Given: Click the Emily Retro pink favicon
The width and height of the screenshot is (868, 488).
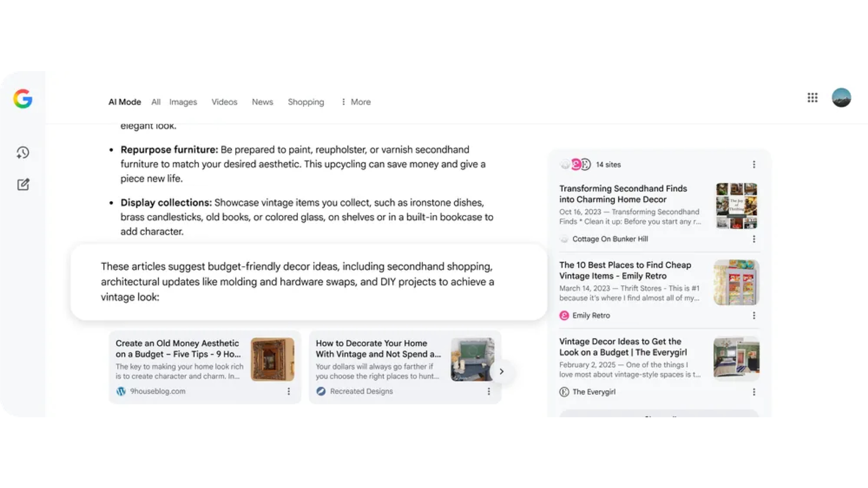Looking at the screenshot, I should click(564, 315).
